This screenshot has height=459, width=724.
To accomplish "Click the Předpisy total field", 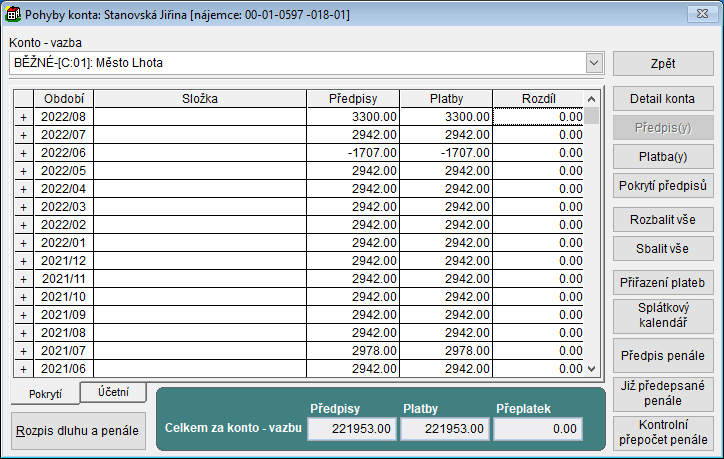I will [351, 429].
